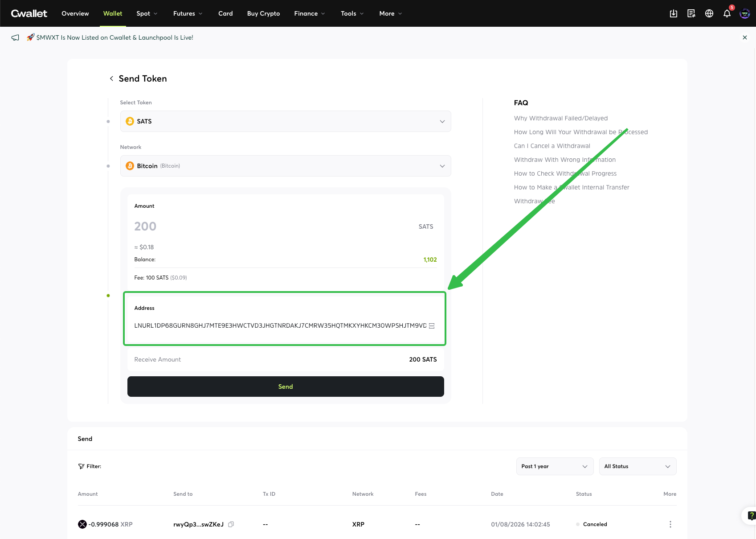This screenshot has width=756, height=539.
Task: Dismiss the MWXT announcement banner
Action: pyautogui.click(x=745, y=37)
